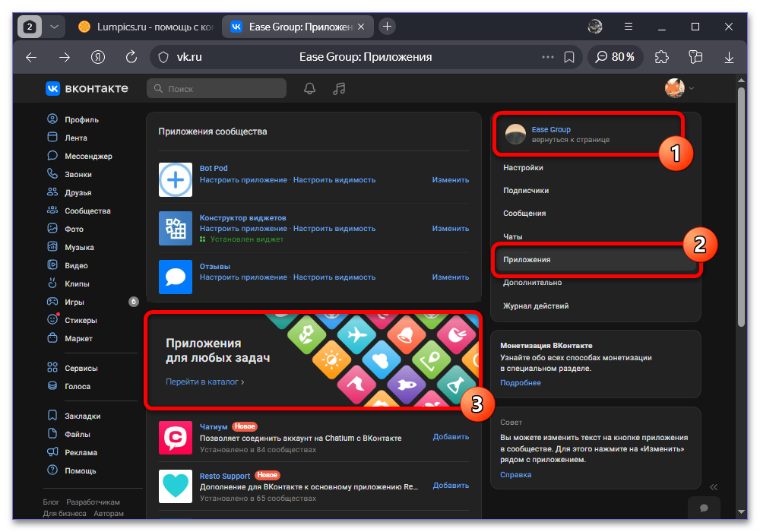Open the browser hamburger menu

tap(629, 27)
